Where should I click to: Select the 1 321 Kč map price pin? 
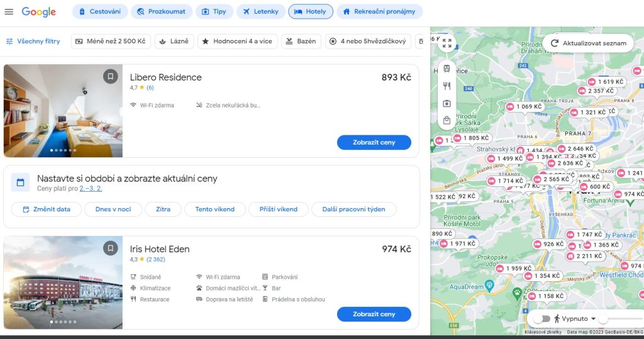(x=589, y=112)
